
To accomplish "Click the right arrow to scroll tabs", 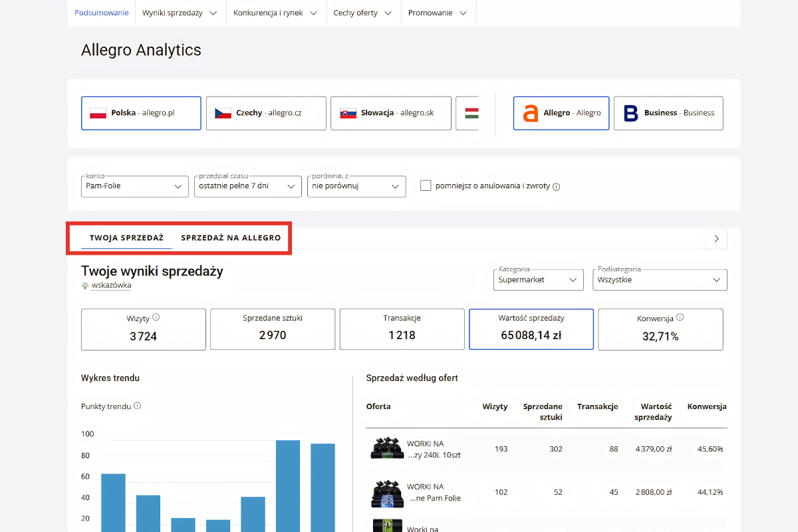I will pos(716,238).
